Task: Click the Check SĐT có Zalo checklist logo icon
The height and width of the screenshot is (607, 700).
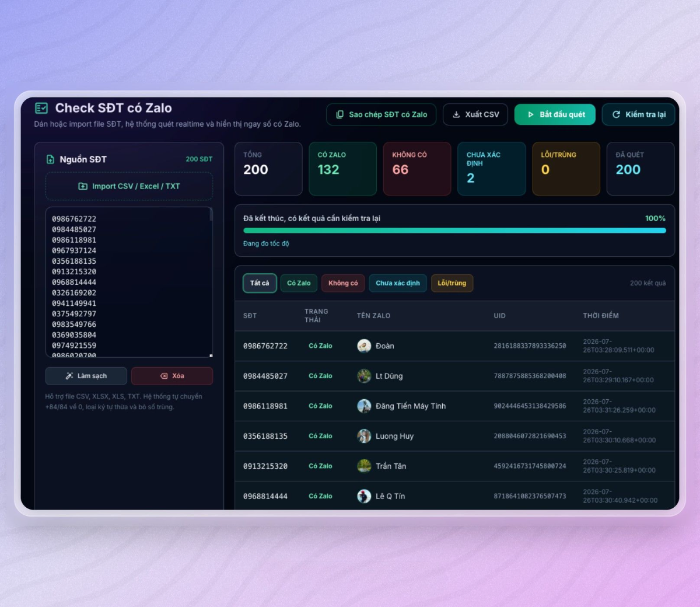Action: pyautogui.click(x=41, y=108)
